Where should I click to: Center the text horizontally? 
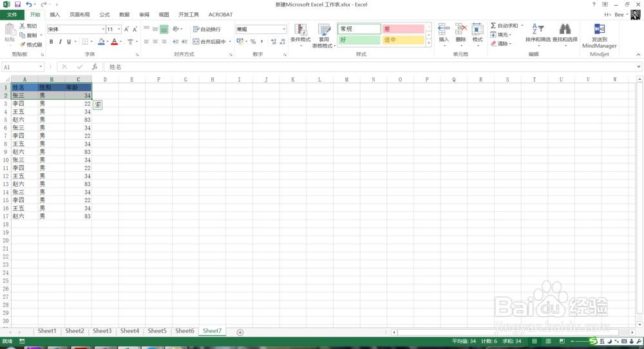155,41
